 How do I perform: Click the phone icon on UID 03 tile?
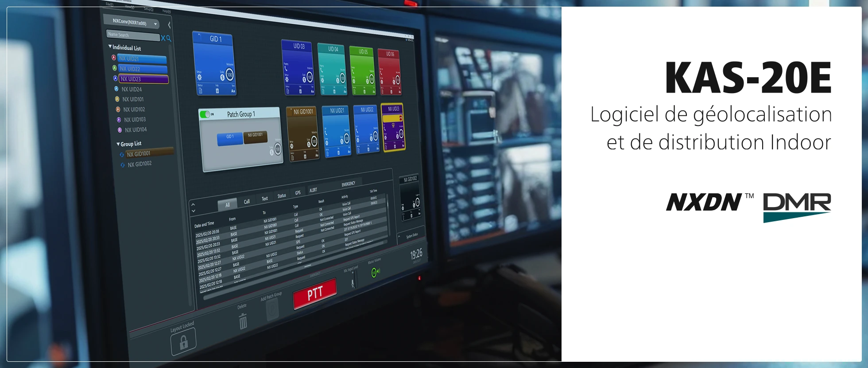tap(286, 69)
